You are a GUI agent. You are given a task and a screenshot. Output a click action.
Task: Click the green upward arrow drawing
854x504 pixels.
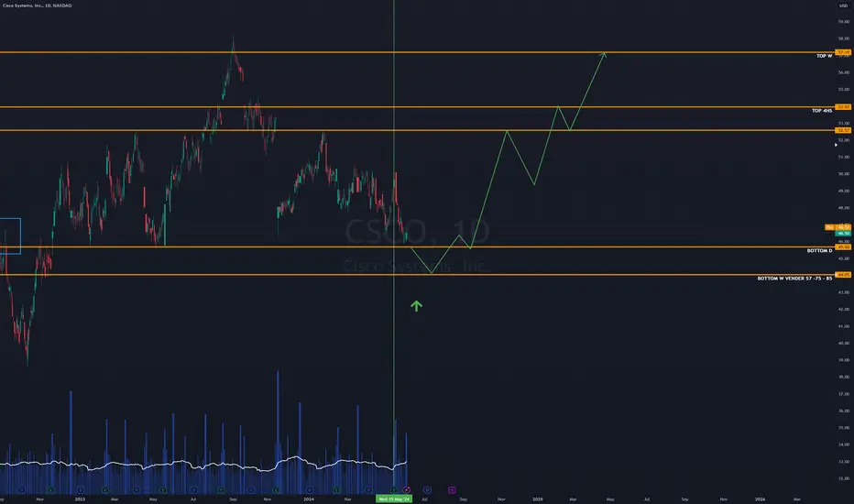pyautogui.click(x=416, y=306)
